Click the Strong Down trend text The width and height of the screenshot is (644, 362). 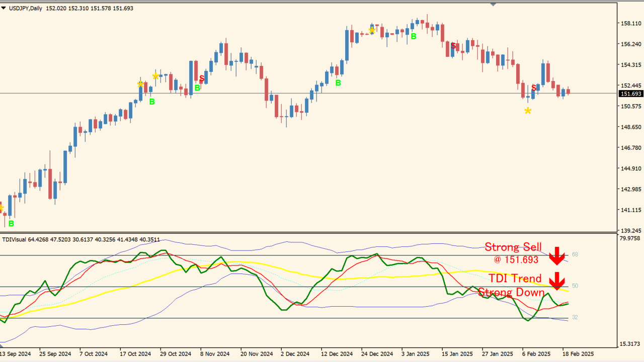511,293
